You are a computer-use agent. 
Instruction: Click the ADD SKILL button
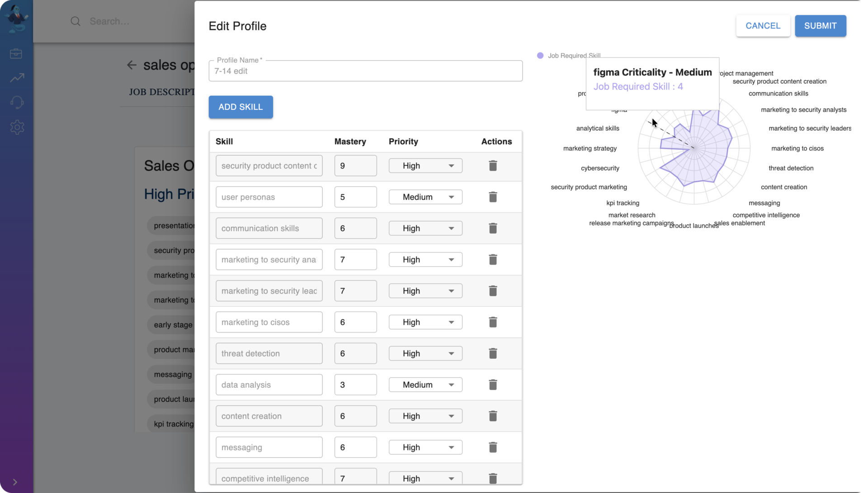(241, 107)
